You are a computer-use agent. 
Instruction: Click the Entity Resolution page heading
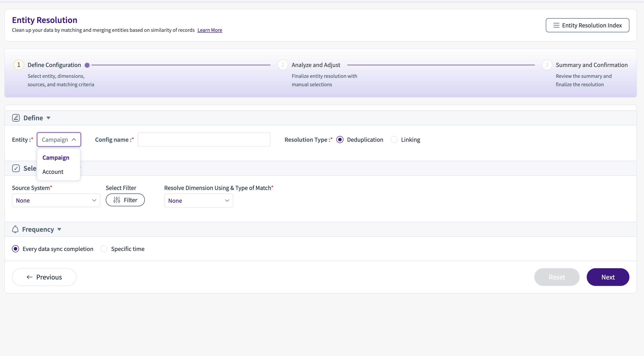pyautogui.click(x=44, y=20)
